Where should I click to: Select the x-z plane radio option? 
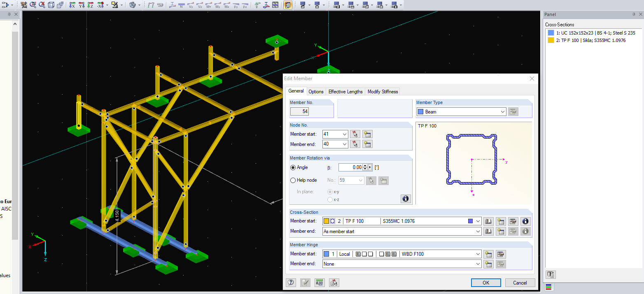point(329,199)
